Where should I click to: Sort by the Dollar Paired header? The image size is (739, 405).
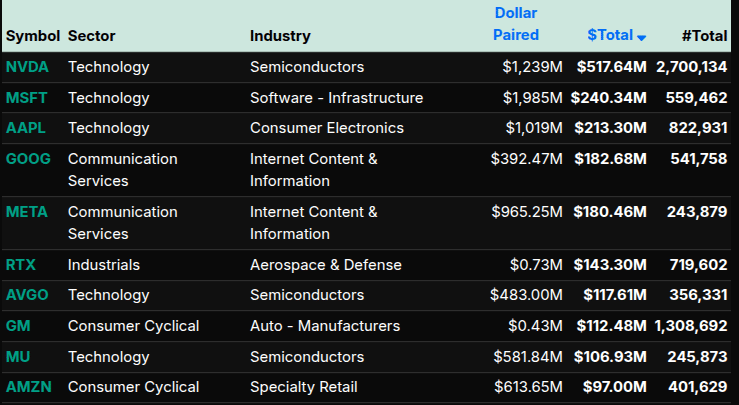517,24
